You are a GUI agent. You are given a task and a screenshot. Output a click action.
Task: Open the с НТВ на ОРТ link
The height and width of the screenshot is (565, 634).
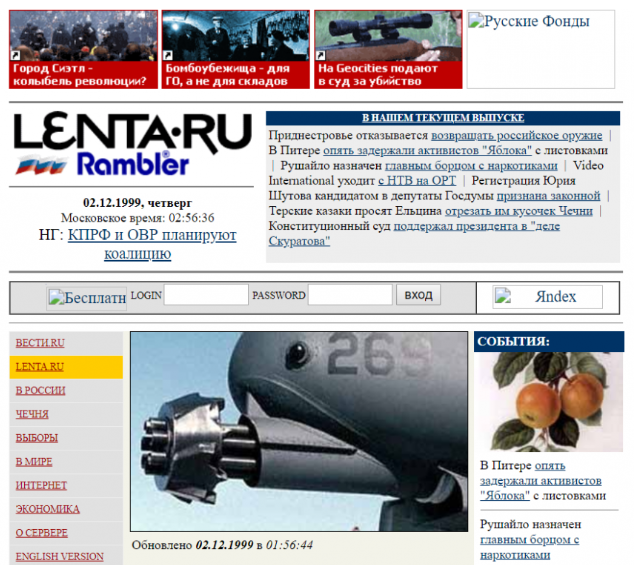tap(417, 181)
